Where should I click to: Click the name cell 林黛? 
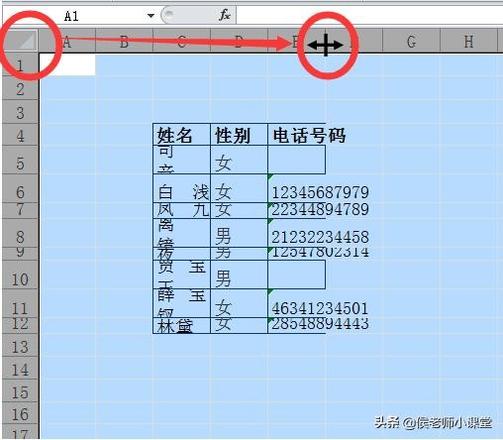tap(182, 325)
